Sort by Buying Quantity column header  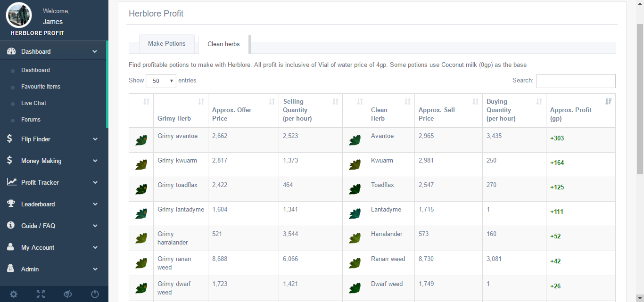(x=514, y=110)
